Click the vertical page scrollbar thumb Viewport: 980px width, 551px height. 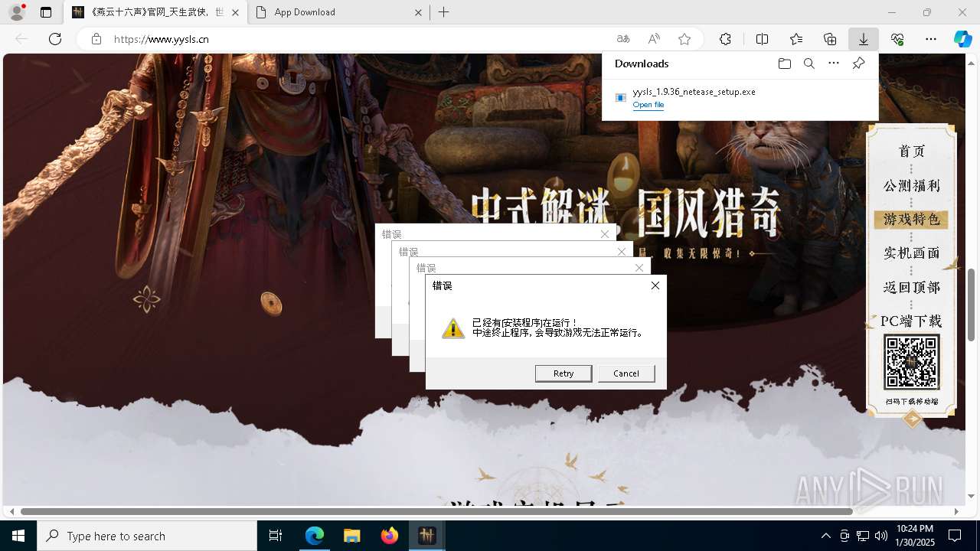(971, 305)
